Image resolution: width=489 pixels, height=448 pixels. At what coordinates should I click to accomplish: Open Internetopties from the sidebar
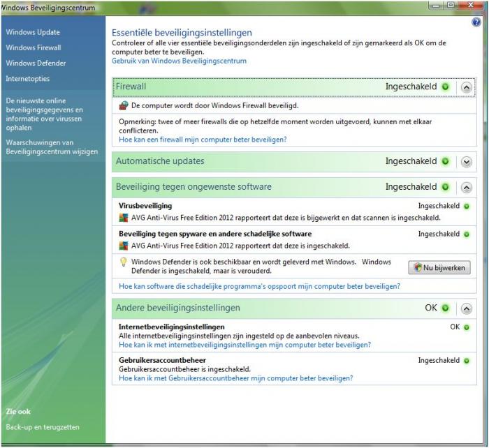click(27, 79)
